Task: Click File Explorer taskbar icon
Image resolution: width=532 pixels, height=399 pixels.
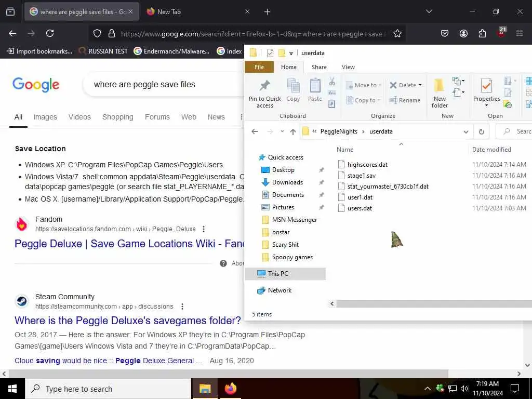Action: 205,389
